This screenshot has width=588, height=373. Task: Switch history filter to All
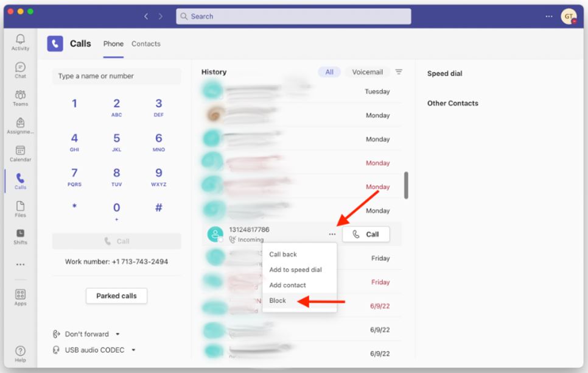coord(329,71)
